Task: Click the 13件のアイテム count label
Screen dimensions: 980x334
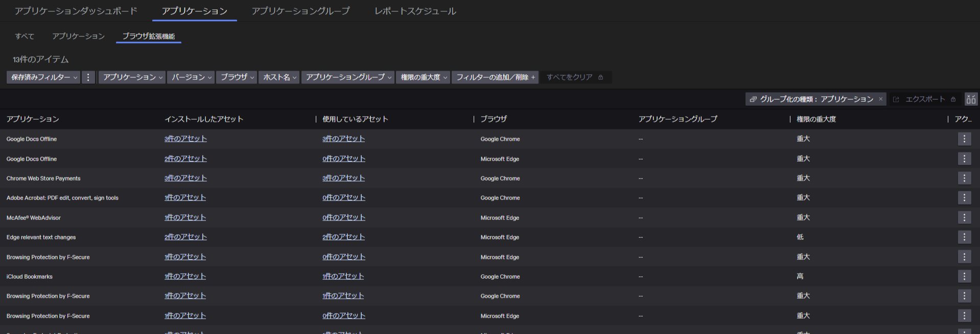Action: [41, 59]
